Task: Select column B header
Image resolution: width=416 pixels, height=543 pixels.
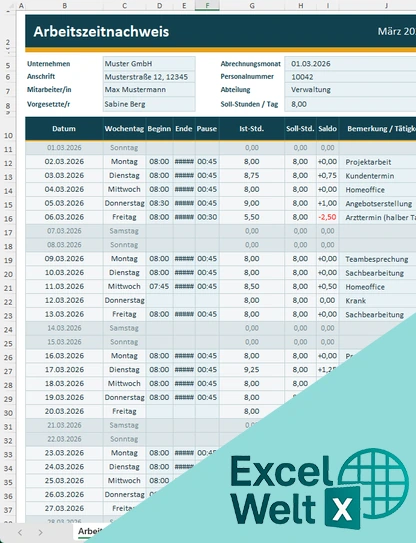Action: click(64, 5)
